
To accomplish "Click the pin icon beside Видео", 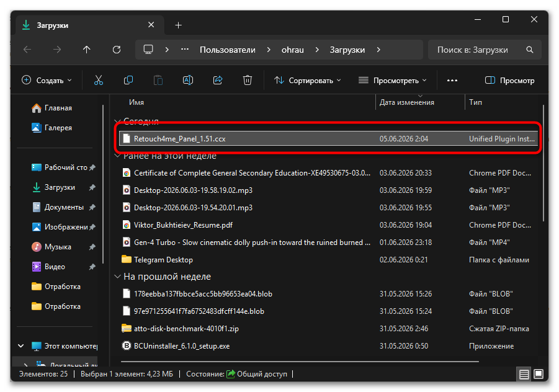I will (92, 267).
